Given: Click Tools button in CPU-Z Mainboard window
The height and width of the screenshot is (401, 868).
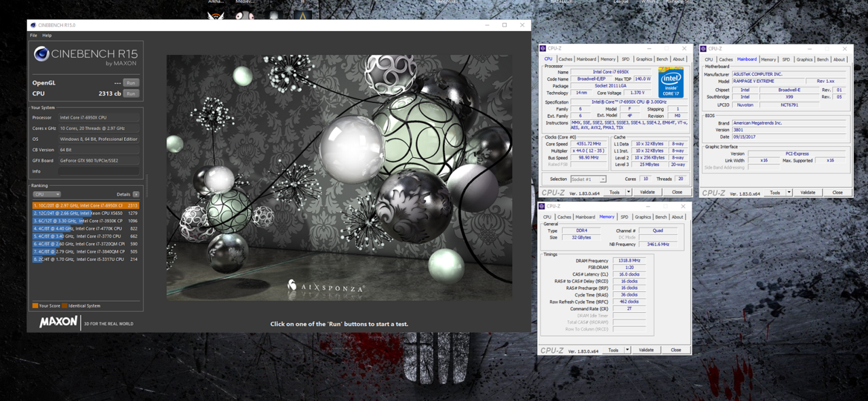Looking at the screenshot, I should [775, 192].
